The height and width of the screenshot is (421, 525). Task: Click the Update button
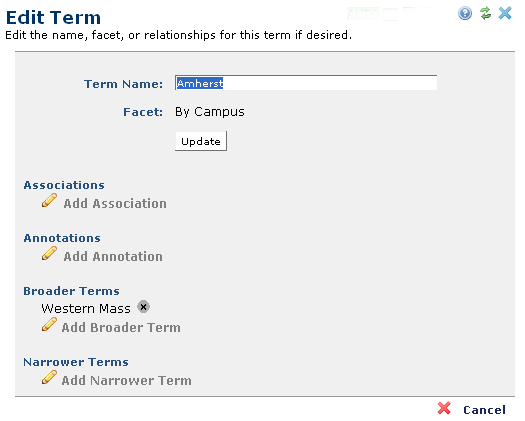201,141
